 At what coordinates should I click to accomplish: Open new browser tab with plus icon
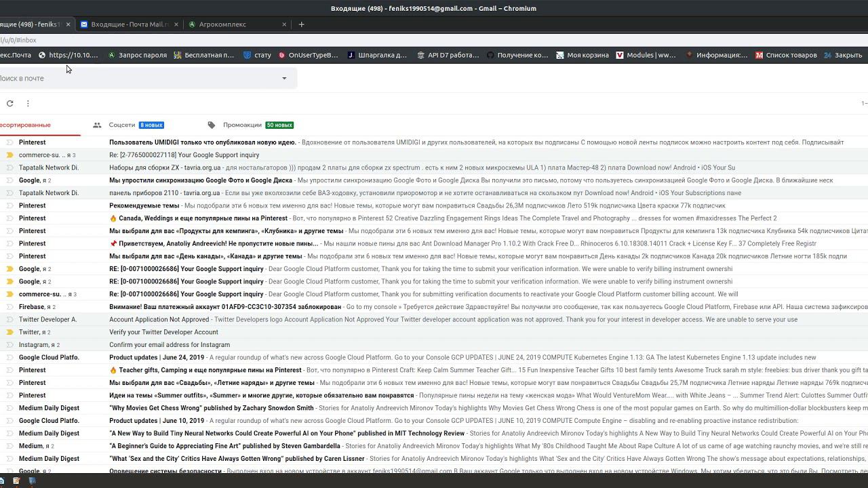[302, 24]
